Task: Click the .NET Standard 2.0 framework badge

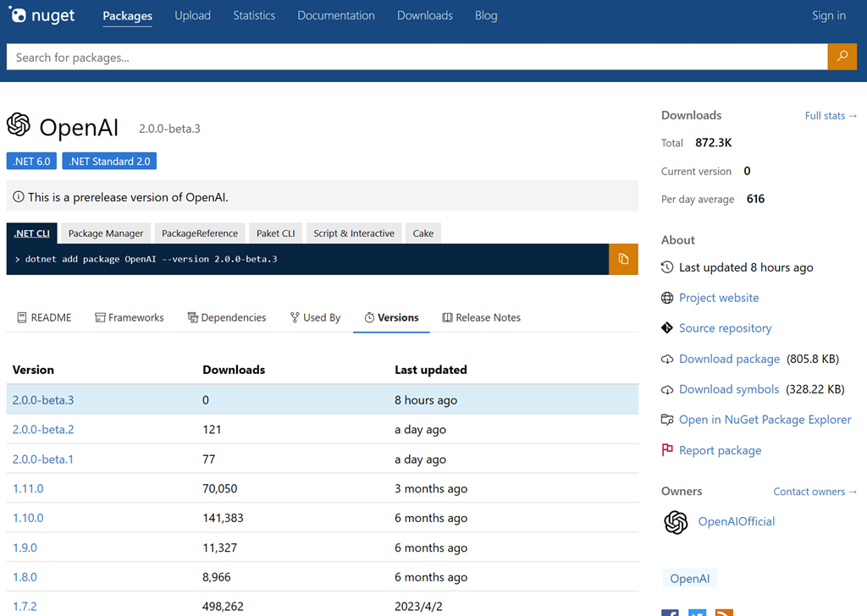Action: click(x=109, y=161)
